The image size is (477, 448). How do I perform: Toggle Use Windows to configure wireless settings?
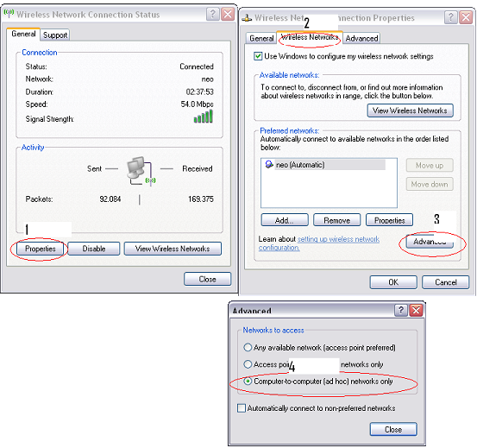pyautogui.click(x=258, y=56)
